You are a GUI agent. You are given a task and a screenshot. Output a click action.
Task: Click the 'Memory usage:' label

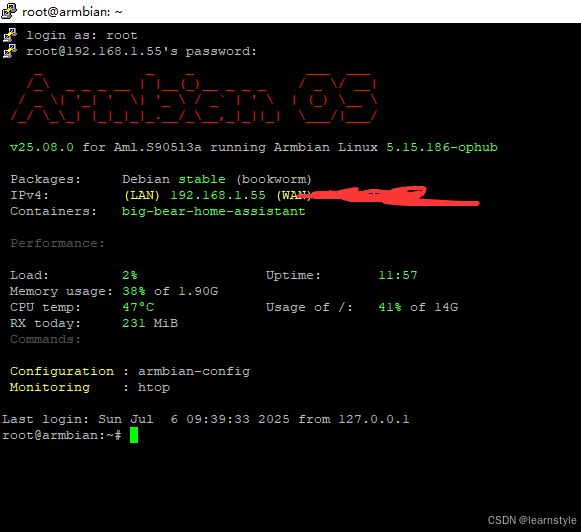[x=61, y=292]
